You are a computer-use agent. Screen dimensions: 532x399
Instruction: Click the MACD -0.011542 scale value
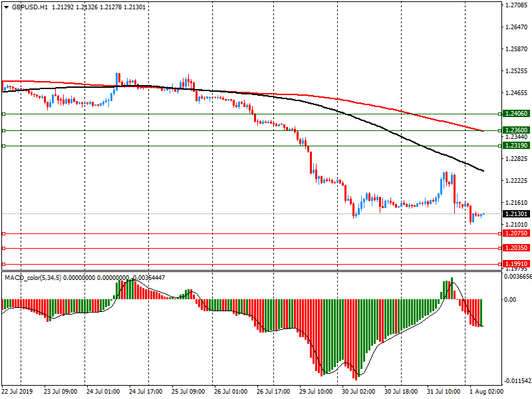coord(518,381)
